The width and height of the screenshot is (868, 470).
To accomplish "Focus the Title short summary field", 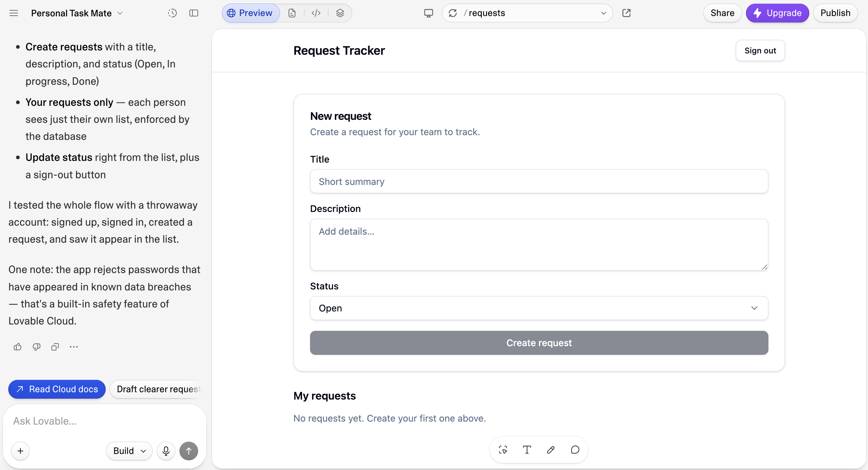I will coord(539,182).
